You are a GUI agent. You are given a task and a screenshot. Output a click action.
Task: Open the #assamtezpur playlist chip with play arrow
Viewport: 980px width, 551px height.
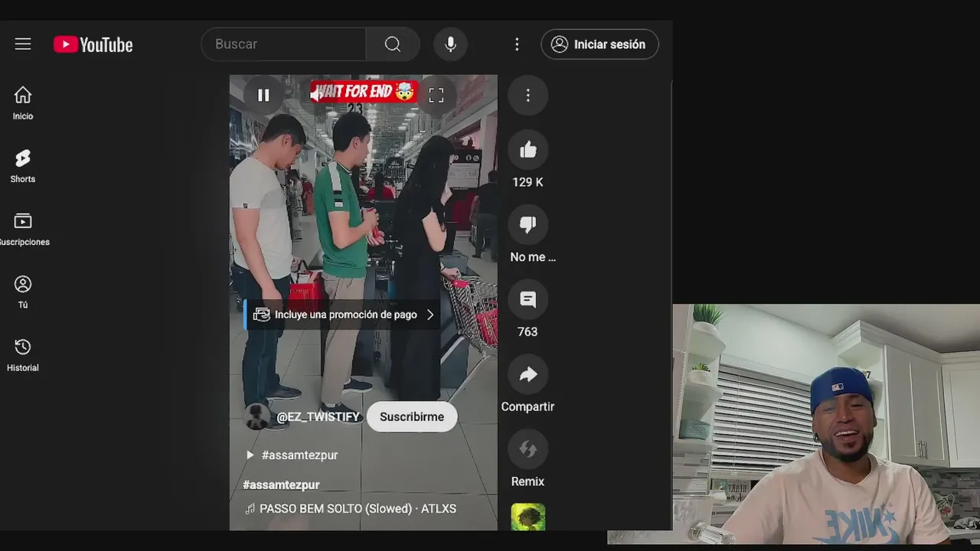(292, 455)
